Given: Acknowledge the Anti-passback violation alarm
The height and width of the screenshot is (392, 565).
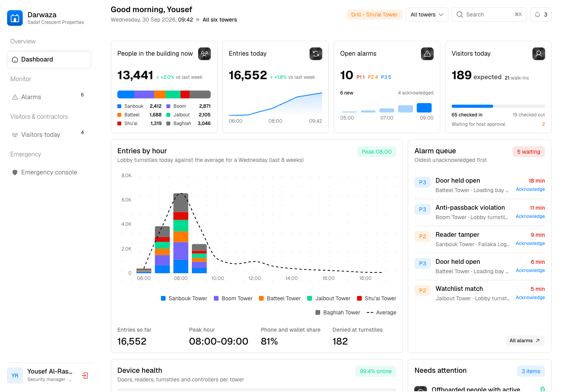Looking at the screenshot, I should (530, 216).
